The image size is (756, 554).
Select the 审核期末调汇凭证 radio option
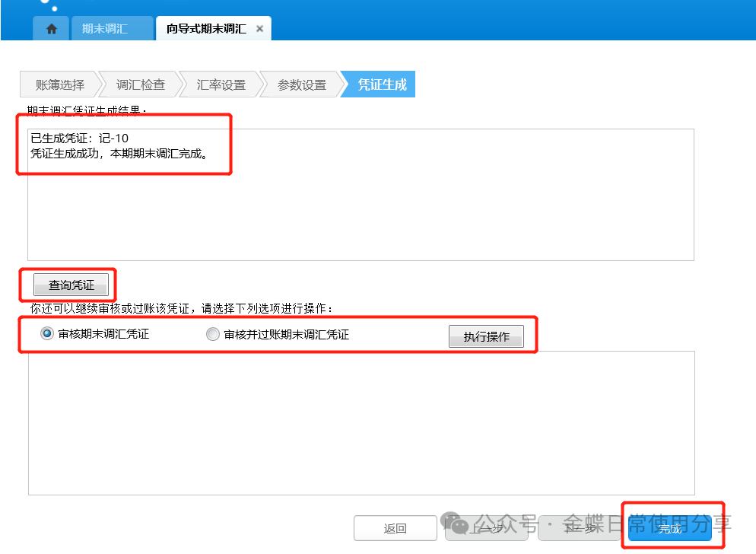click(47, 334)
